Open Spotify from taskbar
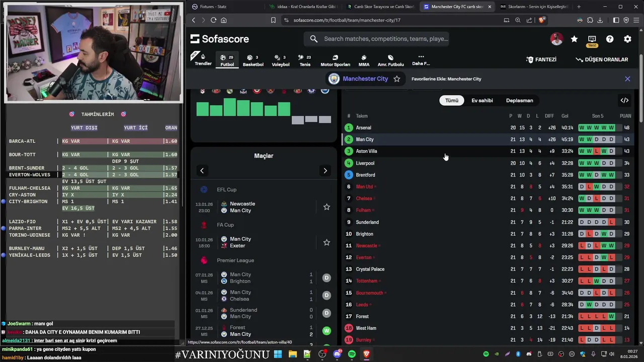The height and width of the screenshot is (362, 644). coord(352,354)
